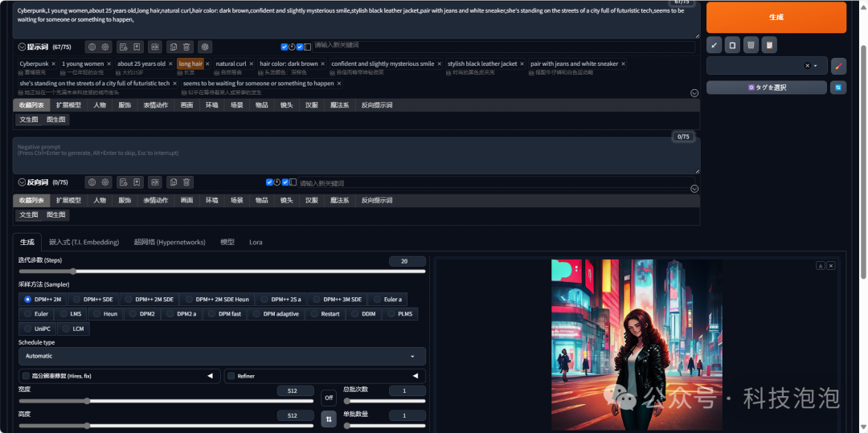Open favorites bookmark icon in 反向词 toolbar
Viewport: 868px width, 433px height.
[x=137, y=182]
